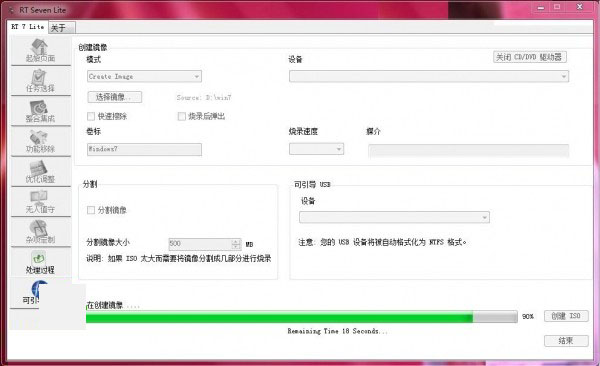Click the 在创建镜像 status text
The image size is (600, 366).
[112, 305]
